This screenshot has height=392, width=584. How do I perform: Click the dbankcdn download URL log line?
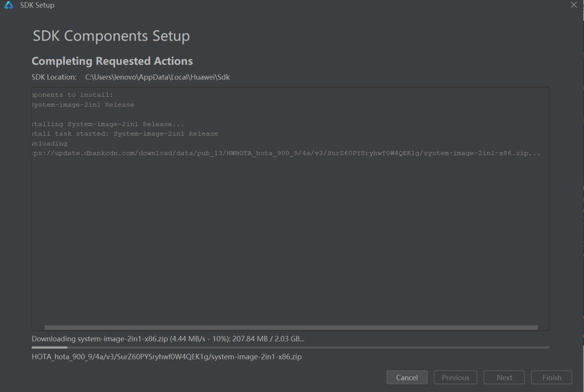coord(286,153)
